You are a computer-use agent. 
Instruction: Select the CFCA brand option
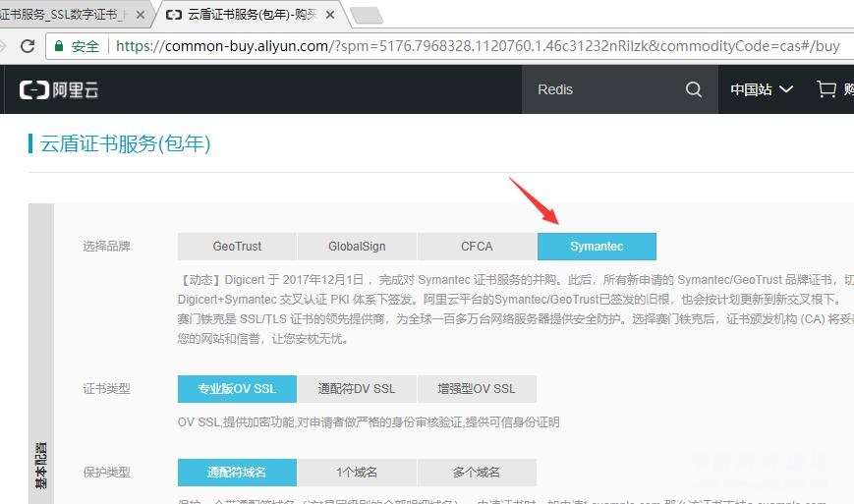click(x=477, y=247)
